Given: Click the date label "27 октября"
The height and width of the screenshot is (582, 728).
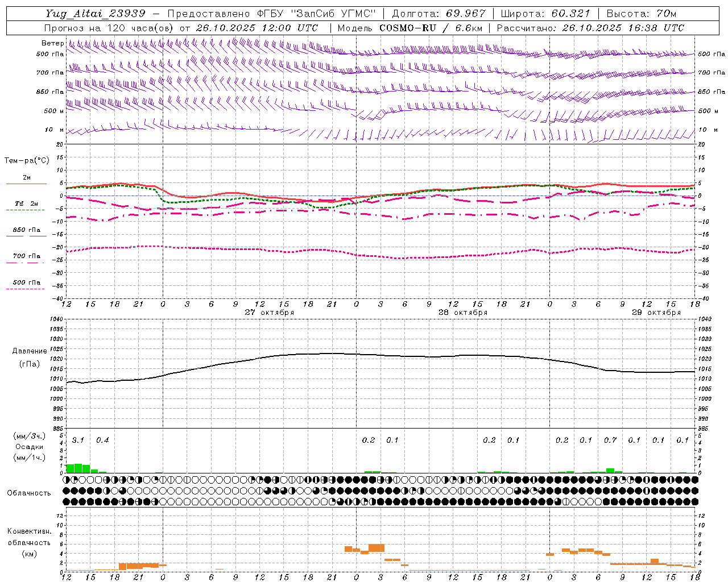Looking at the screenshot, I should point(270,313).
